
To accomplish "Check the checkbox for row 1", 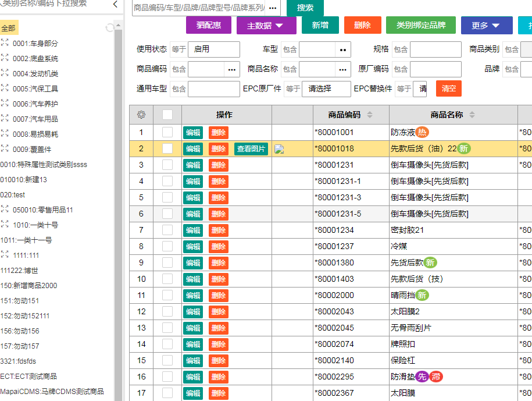I will coord(167,133).
